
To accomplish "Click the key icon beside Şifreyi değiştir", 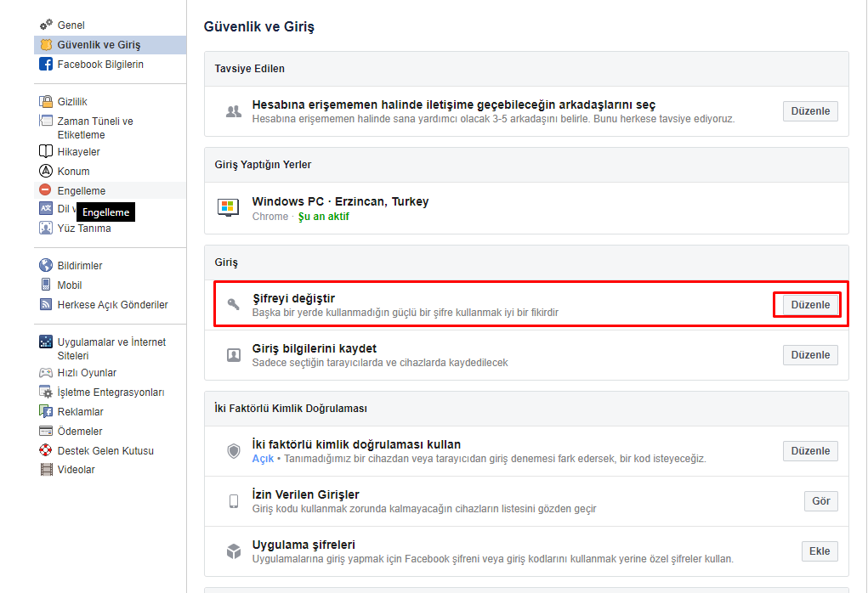I will click(233, 305).
